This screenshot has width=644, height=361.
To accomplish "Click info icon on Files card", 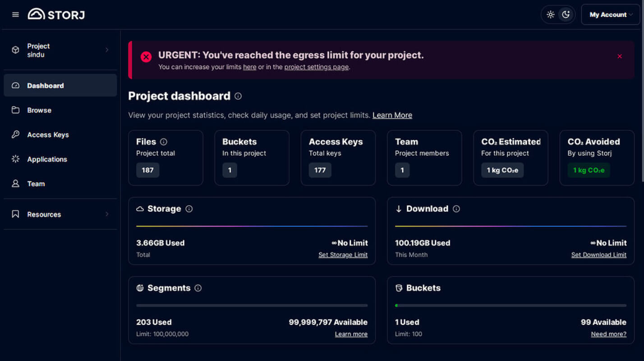I will point(163,142).
